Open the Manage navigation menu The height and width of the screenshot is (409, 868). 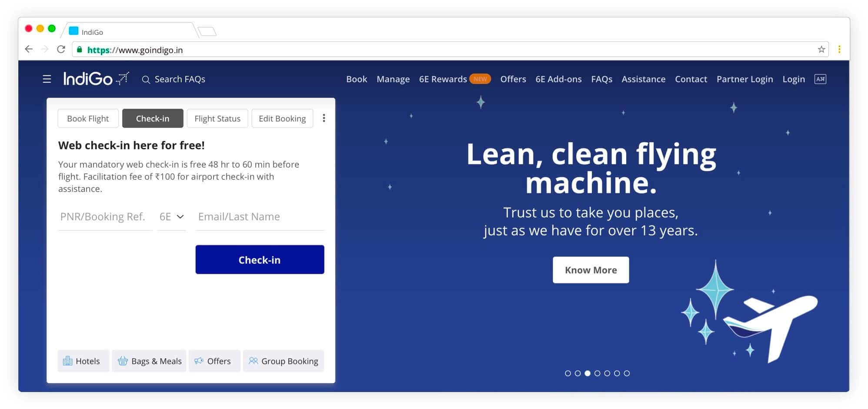[393, 79]
